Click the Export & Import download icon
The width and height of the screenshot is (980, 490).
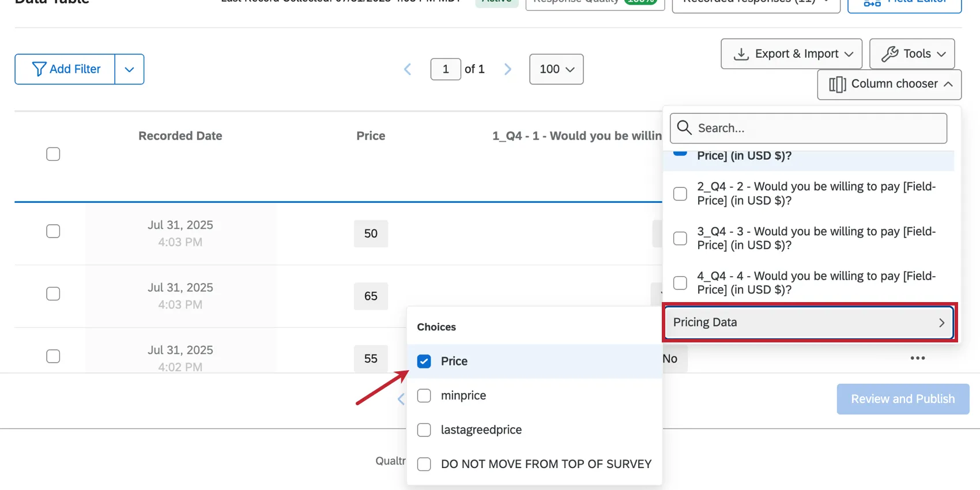[x=741, y=54]
